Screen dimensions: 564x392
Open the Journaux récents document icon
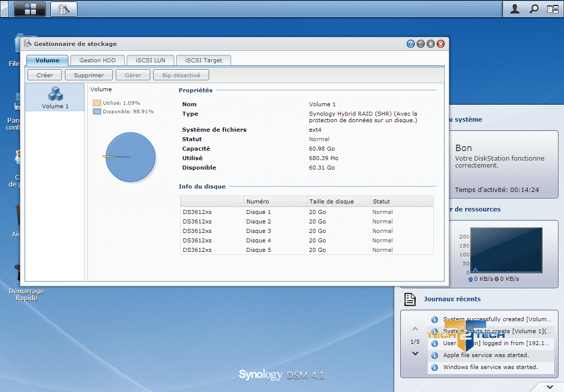tap(410, 299)
